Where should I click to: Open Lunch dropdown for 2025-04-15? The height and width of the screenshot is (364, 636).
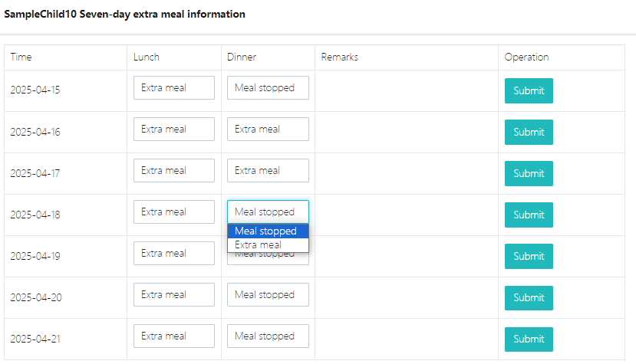174,88
